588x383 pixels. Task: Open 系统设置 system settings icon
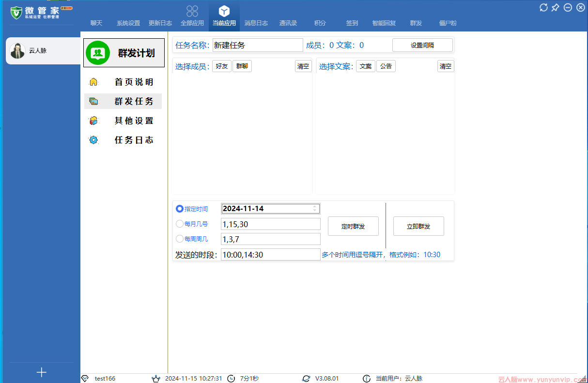128,23
